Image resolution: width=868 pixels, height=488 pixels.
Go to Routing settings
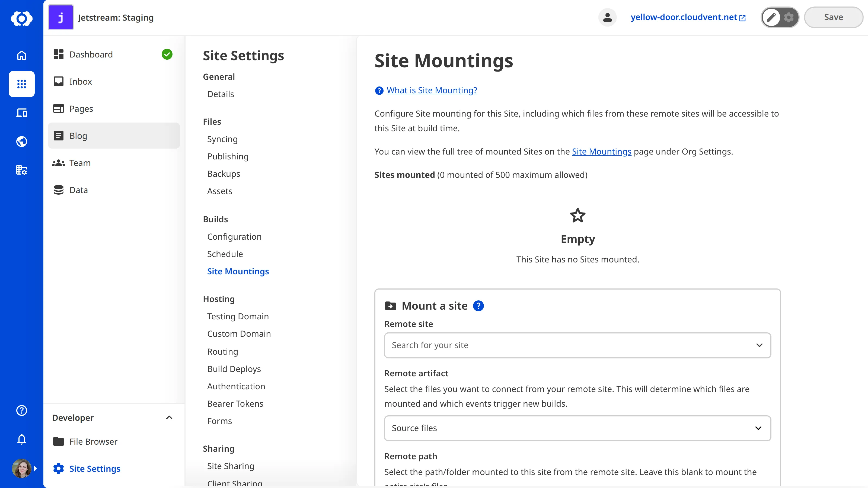click(x=222, y=352)
